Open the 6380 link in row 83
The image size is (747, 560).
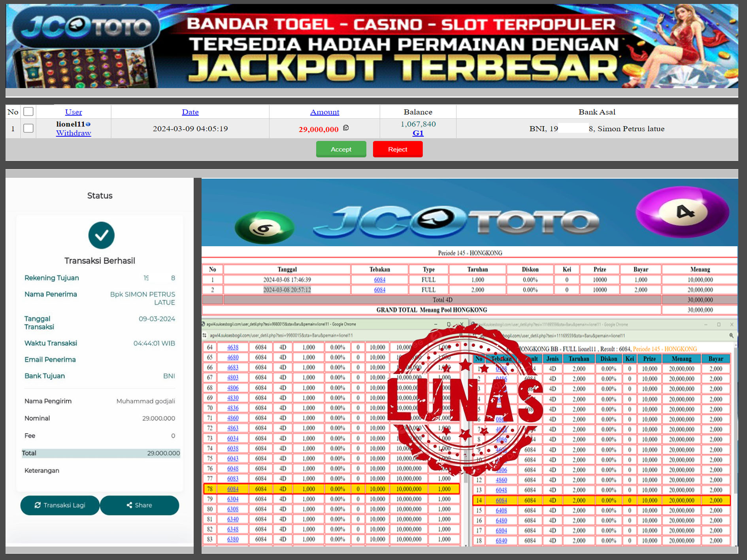(x=233, y=539)
